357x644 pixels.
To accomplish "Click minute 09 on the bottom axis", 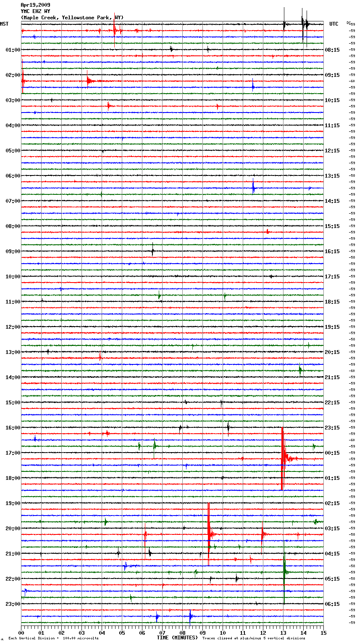I will pyautogui.click(x=202, y=633).
